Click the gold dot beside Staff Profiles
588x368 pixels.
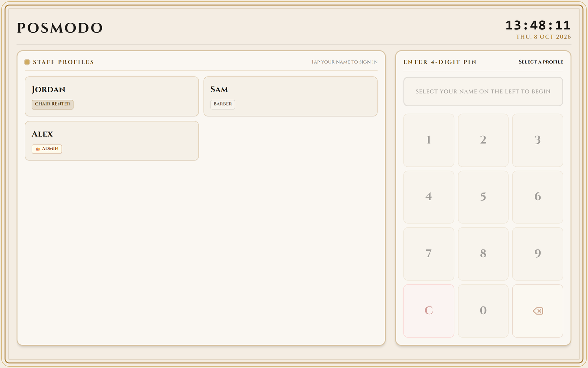[x=27, y=62]
